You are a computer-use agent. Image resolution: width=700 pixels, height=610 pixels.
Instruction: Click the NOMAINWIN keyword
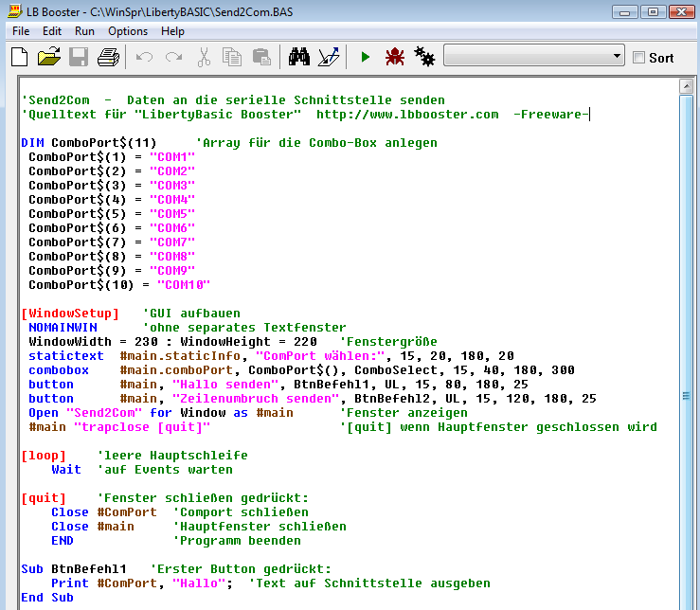[63, 328]
